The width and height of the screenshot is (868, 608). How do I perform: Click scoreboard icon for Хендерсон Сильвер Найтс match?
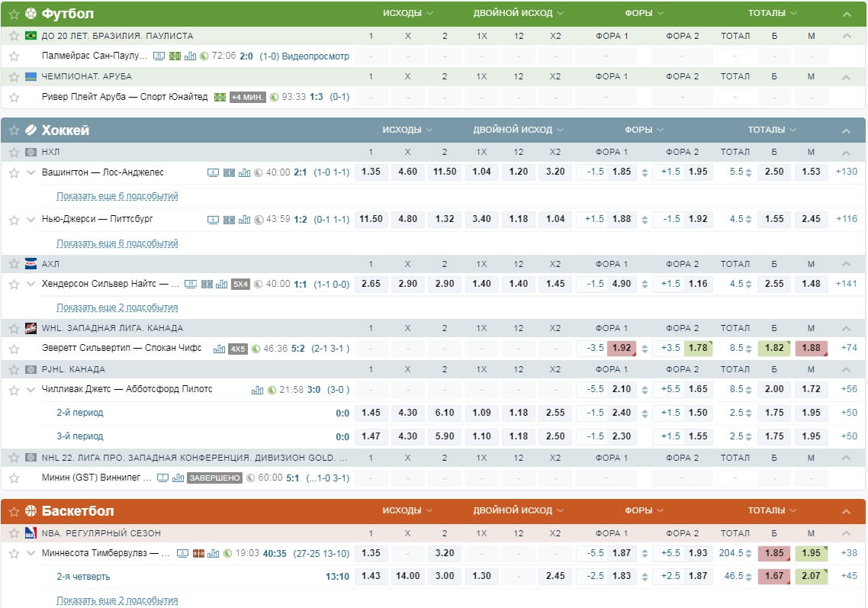(206, 284)
